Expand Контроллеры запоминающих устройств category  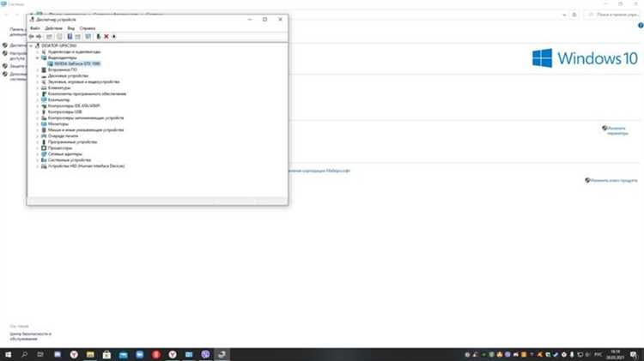(x=38, y=118)
